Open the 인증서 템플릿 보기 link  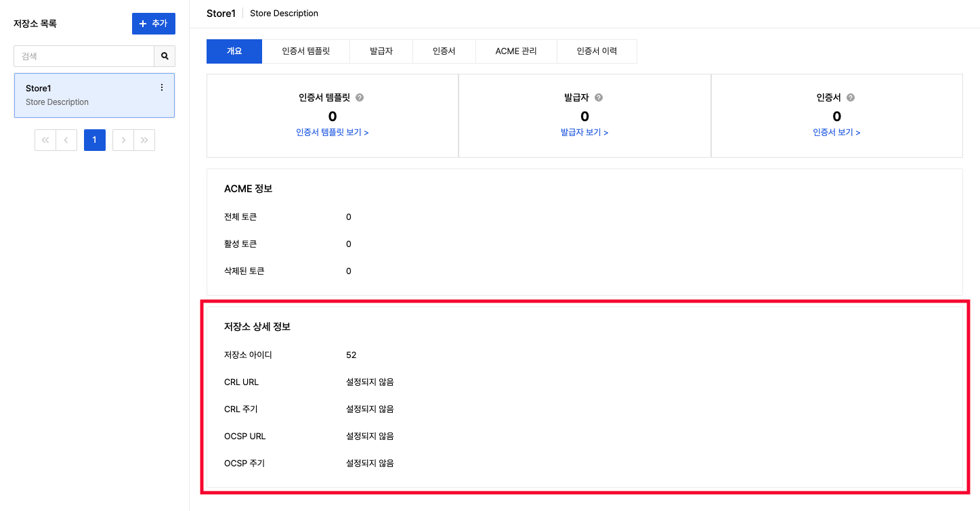click(x=332, y=133)
